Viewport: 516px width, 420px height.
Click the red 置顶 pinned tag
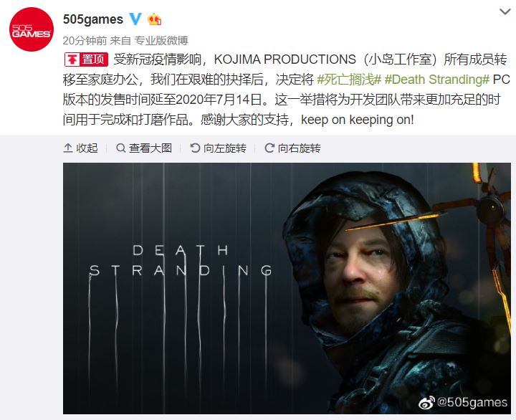(86, 59)
